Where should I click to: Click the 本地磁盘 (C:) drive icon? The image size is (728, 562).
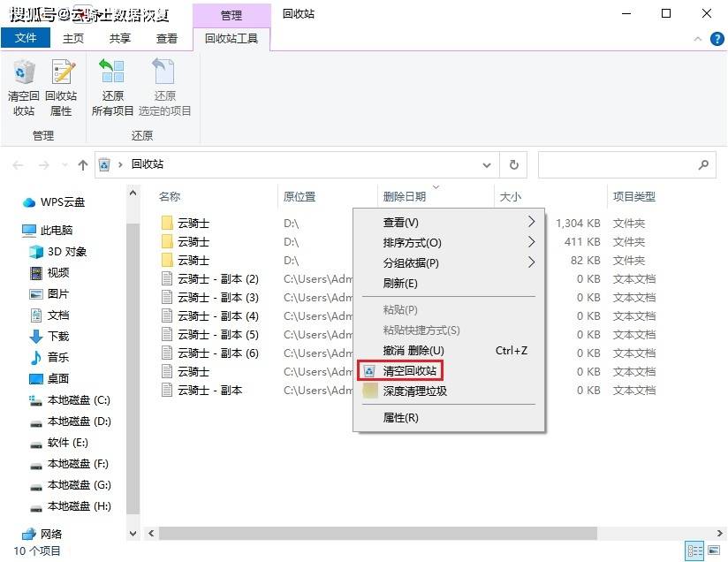point(36,400)
